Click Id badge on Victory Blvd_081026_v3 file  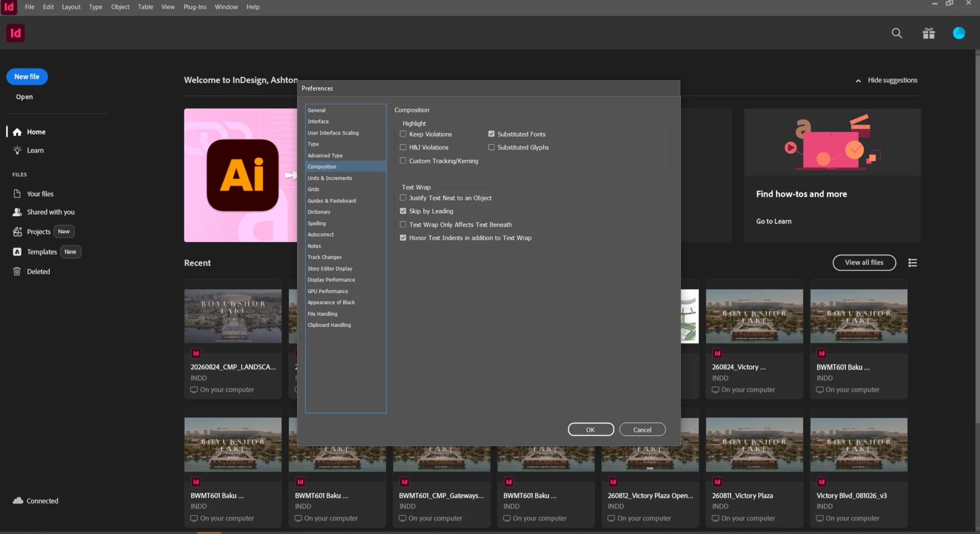click(x=822, y=482)
